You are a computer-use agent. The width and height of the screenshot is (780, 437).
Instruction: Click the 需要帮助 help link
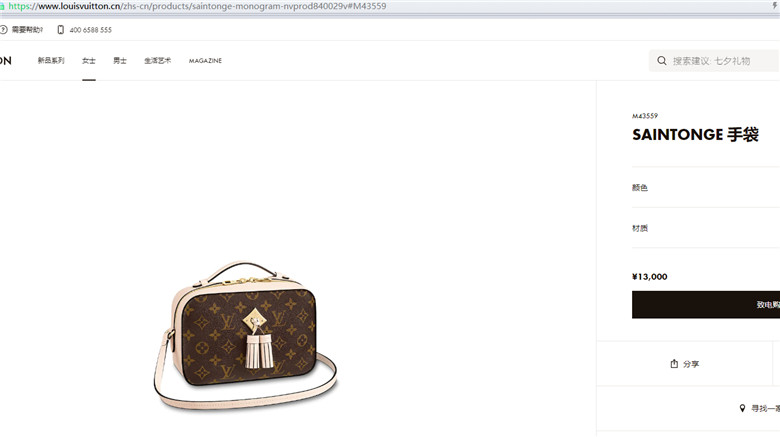tap(27, 30)
